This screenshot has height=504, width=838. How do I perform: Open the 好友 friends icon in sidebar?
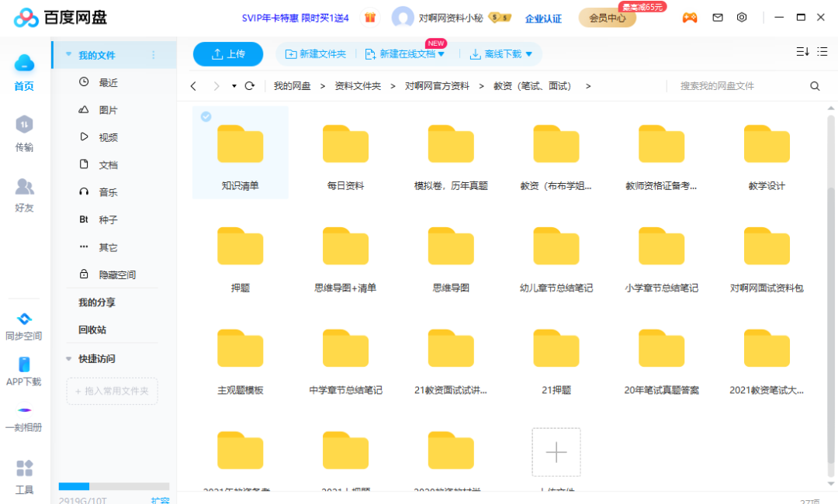tap(25, 187)
